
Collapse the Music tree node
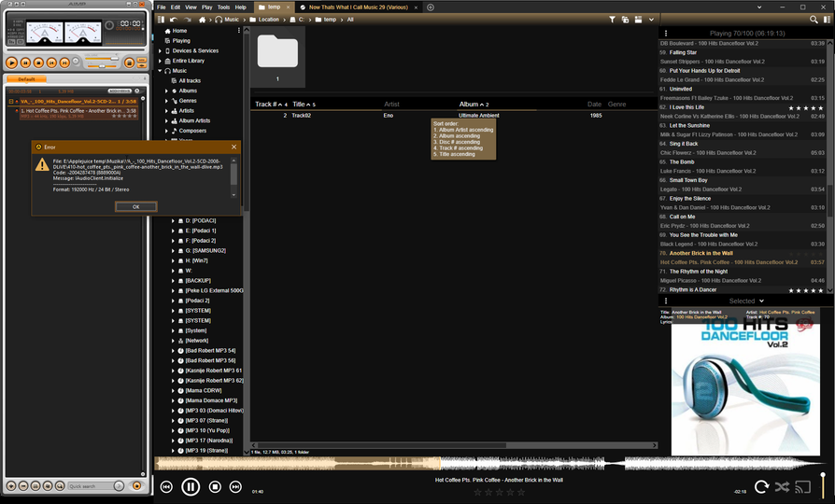point(159,71)
